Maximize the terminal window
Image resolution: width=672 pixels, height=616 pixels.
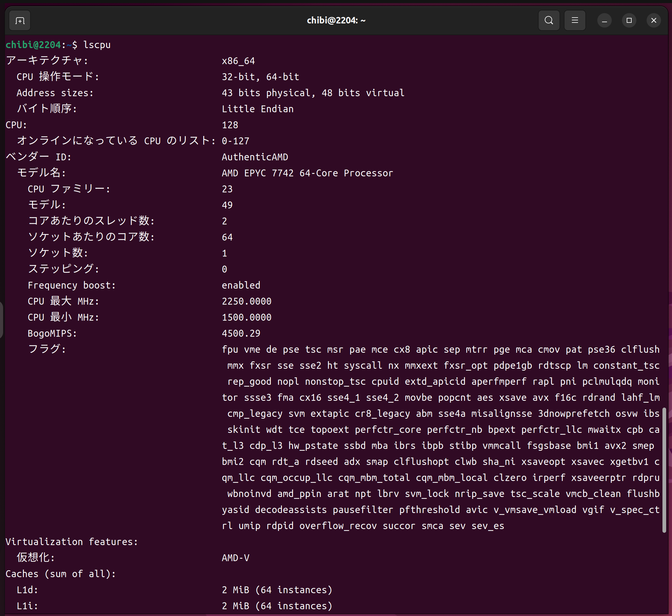pyautogui.click(x=629, y=21)
